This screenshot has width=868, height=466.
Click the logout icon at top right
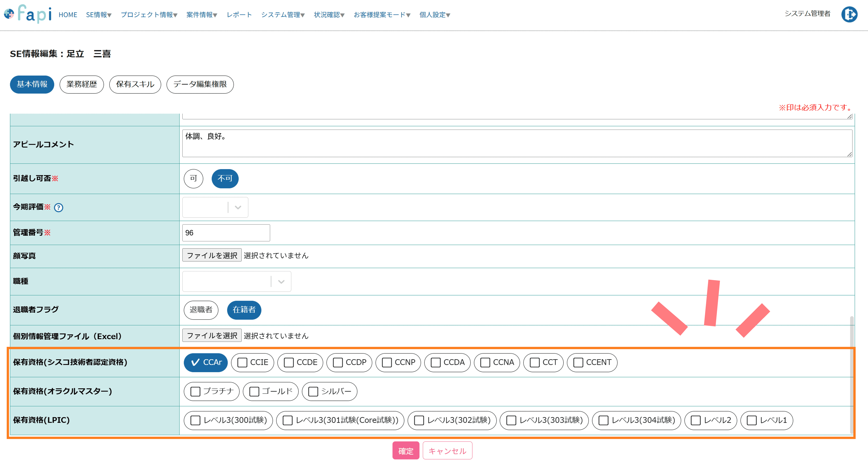click(x=849, y=14)
